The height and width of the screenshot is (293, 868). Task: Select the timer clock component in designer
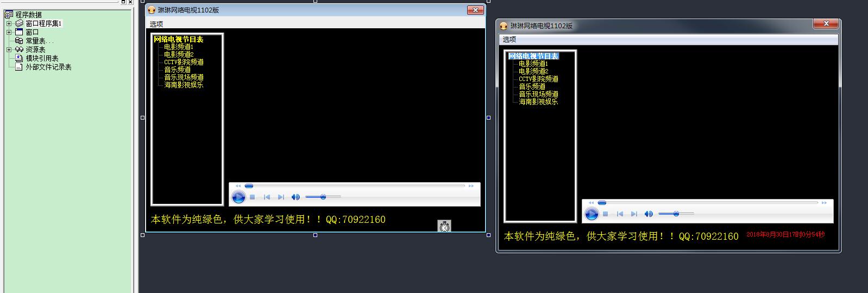pos(444,226)
